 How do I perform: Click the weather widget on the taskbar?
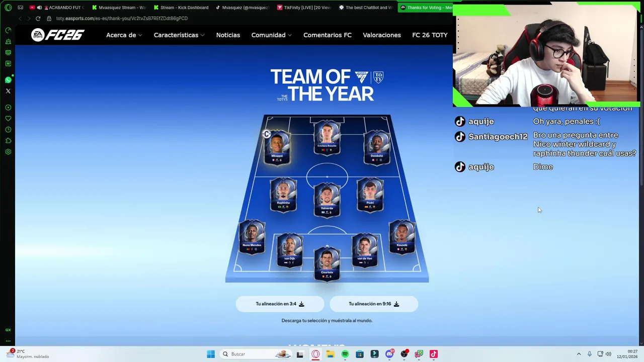pos(28,354)
